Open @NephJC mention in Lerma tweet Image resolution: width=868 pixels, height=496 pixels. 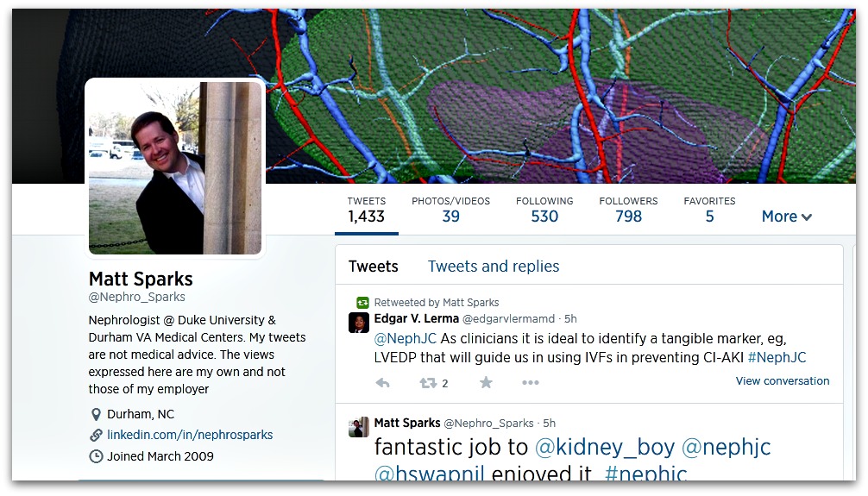point(406,339)
